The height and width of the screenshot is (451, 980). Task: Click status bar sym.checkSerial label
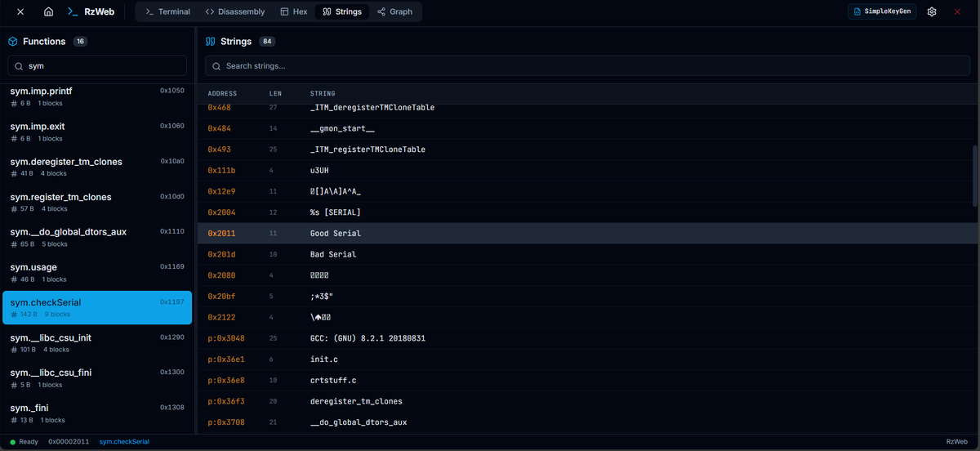point(124,442)
